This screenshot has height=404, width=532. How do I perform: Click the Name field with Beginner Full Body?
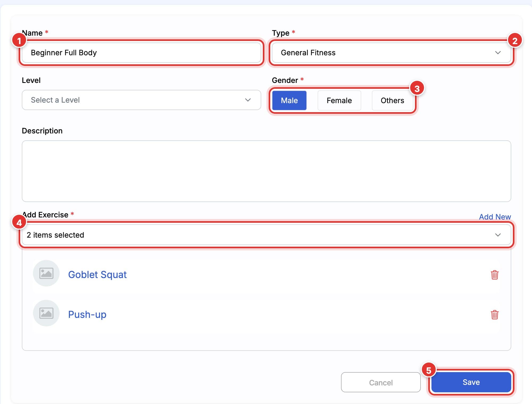tap(141, 53)
